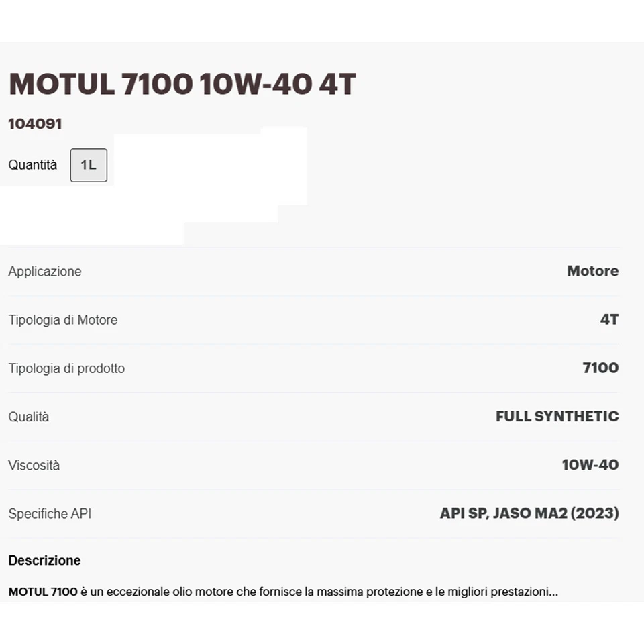This screenshot has width=644, height=644.
Task: Click the Applicazione row label
Action: [x=44, y=271]
